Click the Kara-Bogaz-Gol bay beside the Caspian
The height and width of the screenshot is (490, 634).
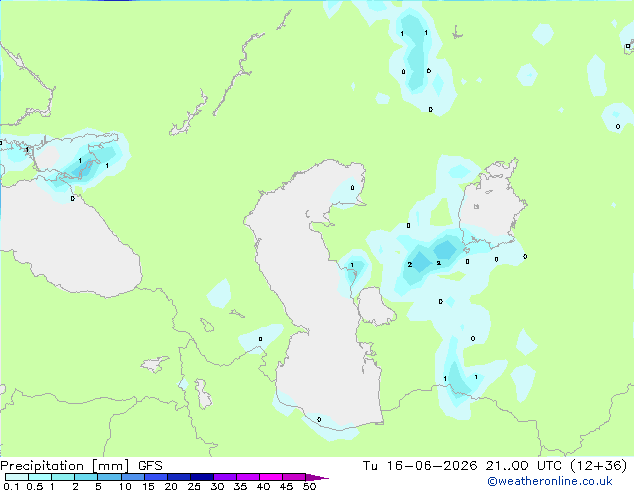pos(374,305)
